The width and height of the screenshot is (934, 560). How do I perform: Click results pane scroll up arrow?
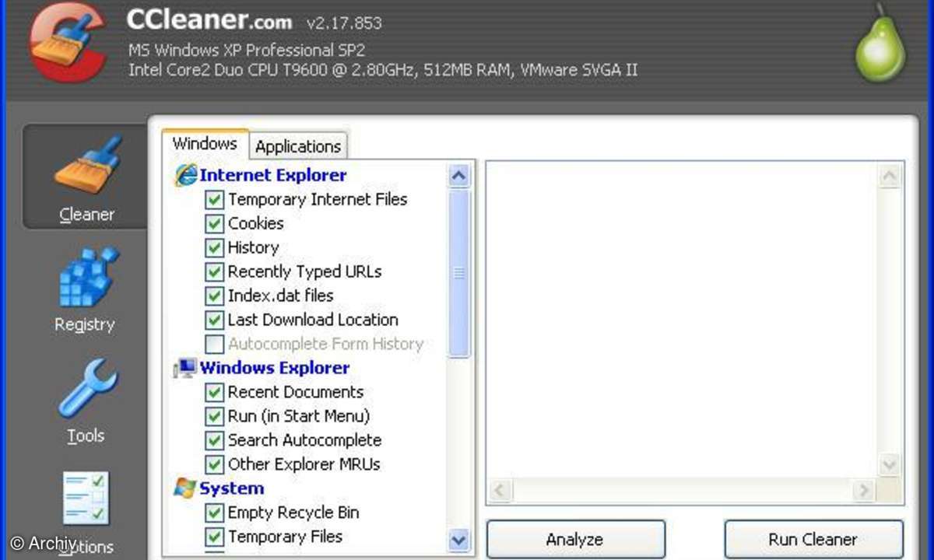coord(890,177)
